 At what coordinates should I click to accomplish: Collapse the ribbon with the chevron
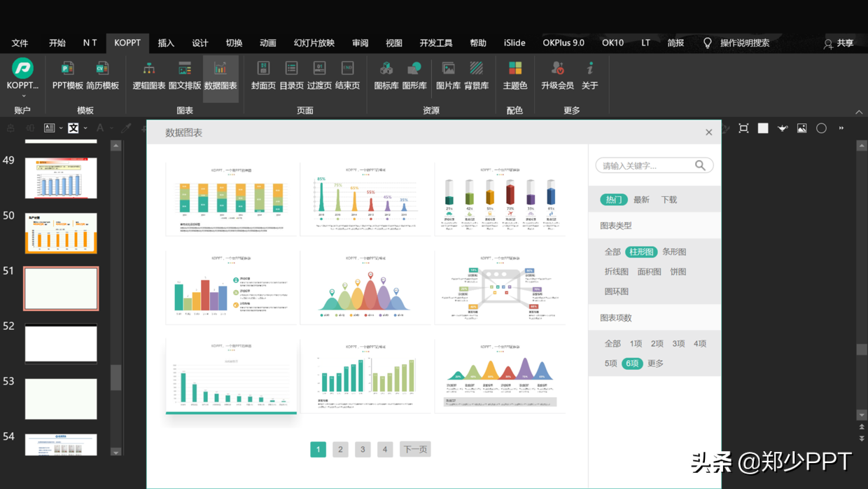[x=859, y=112]
